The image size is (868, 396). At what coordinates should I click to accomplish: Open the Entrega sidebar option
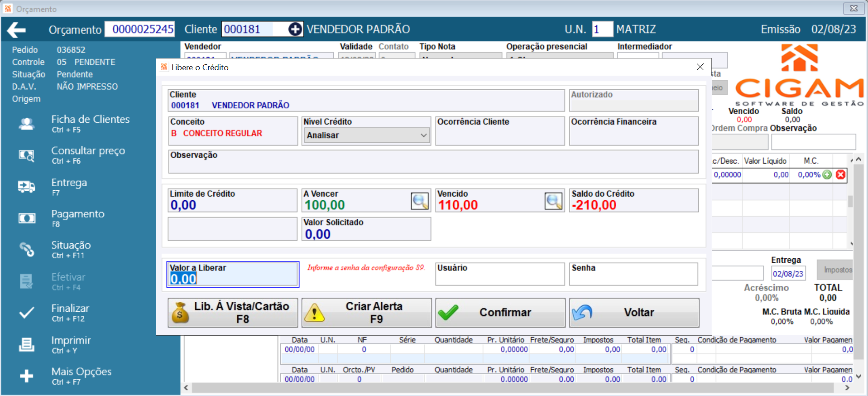tap(69, 186)
